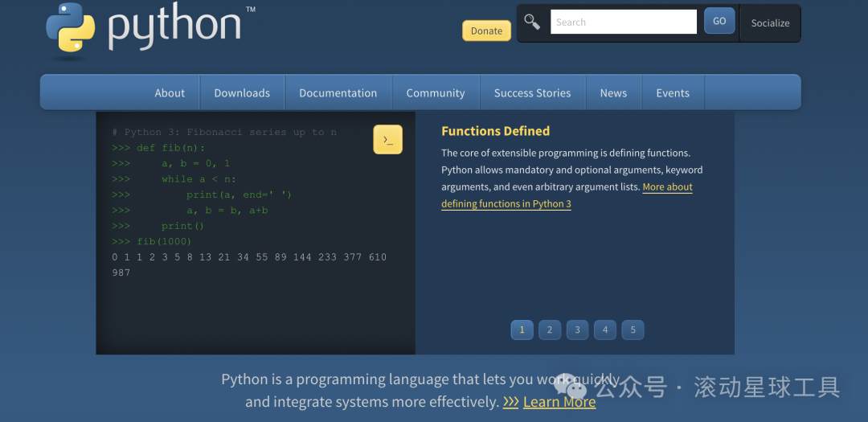Switch to slide 4 in the carousel
Screen dimensions: 868x422
(605, 330)
